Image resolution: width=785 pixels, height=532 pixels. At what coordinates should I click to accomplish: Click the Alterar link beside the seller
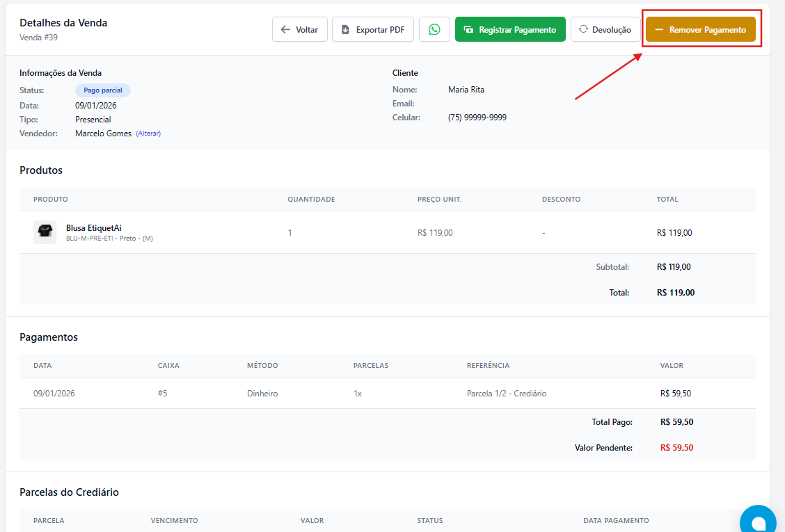148,134
